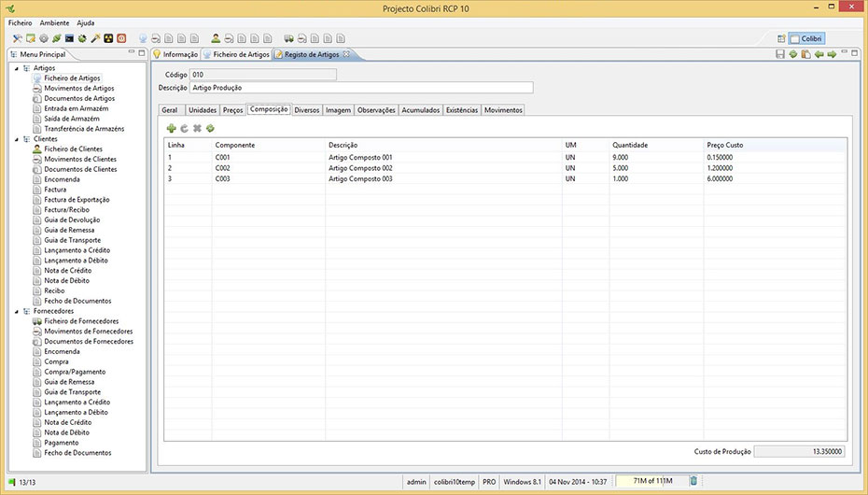The width and height of the screenshot is (868, 495).
Task: Run garbage collector trash icon
Action: (693, 481)
